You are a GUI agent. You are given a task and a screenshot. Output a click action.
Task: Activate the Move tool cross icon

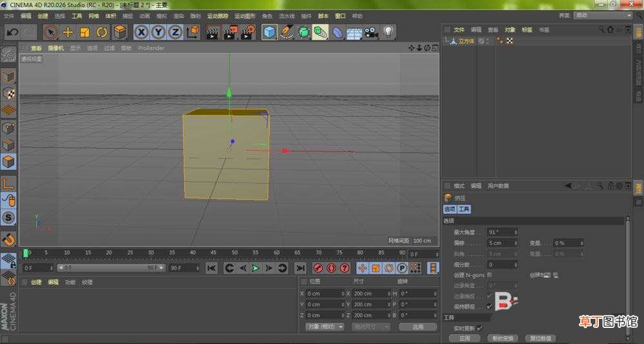tap(68, 32)
